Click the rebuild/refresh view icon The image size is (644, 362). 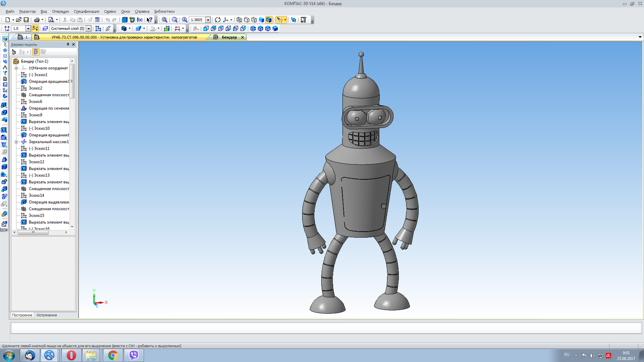pos(218,20)
